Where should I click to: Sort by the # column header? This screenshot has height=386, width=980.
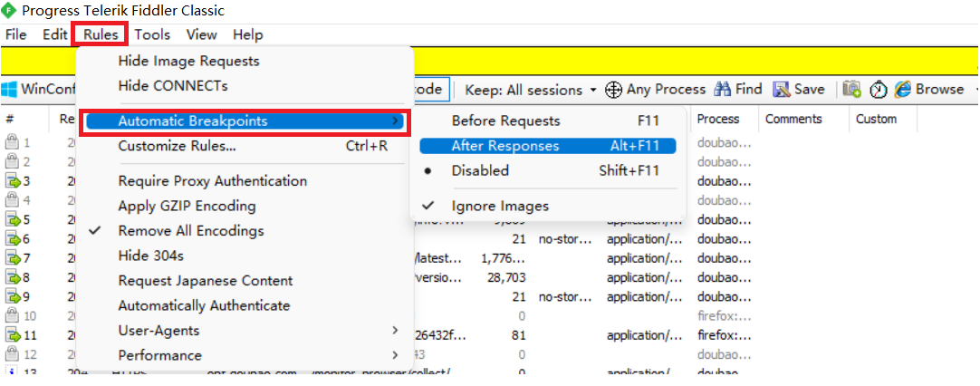(x=25, y=119)
